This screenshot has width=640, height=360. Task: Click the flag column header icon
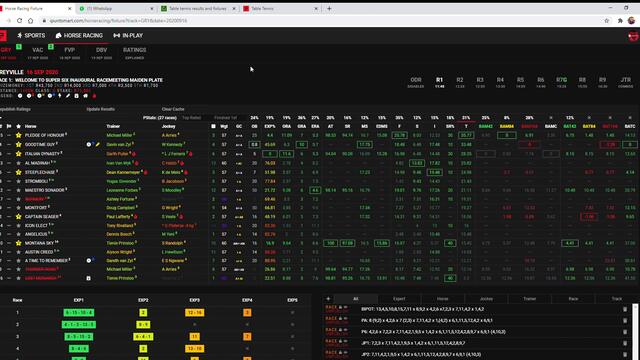(x=9, y=127)
